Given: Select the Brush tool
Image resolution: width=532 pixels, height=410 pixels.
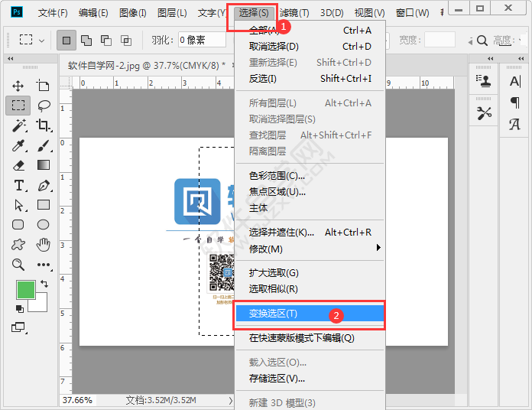Looking at the screenshot, I should pos(44,145).
